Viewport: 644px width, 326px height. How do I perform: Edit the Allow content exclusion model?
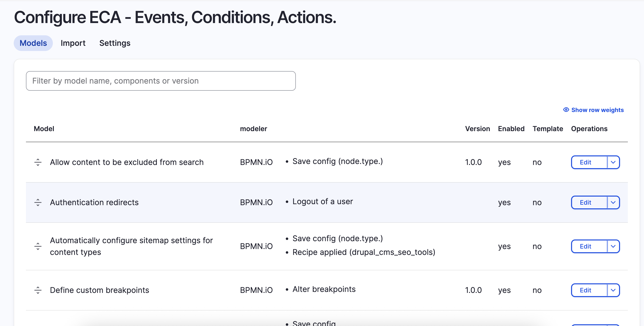585,162
